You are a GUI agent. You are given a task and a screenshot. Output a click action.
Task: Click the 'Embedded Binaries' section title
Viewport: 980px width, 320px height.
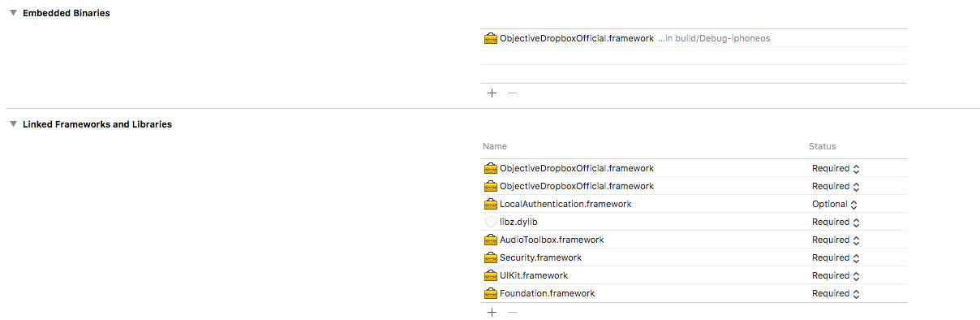[67, 14]
